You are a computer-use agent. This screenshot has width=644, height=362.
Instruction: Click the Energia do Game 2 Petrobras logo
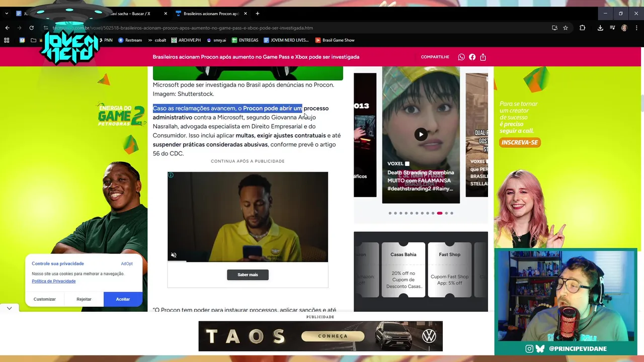122,115
